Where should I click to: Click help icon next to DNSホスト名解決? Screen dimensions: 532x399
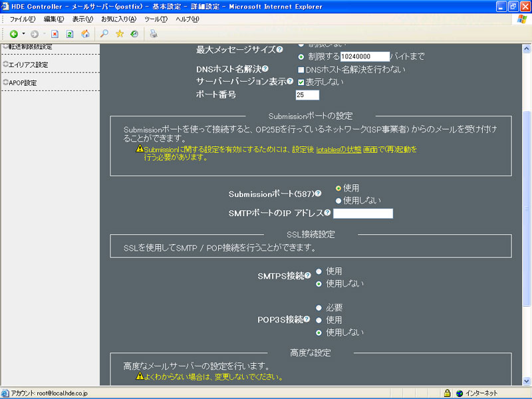(x=265, y=68)
